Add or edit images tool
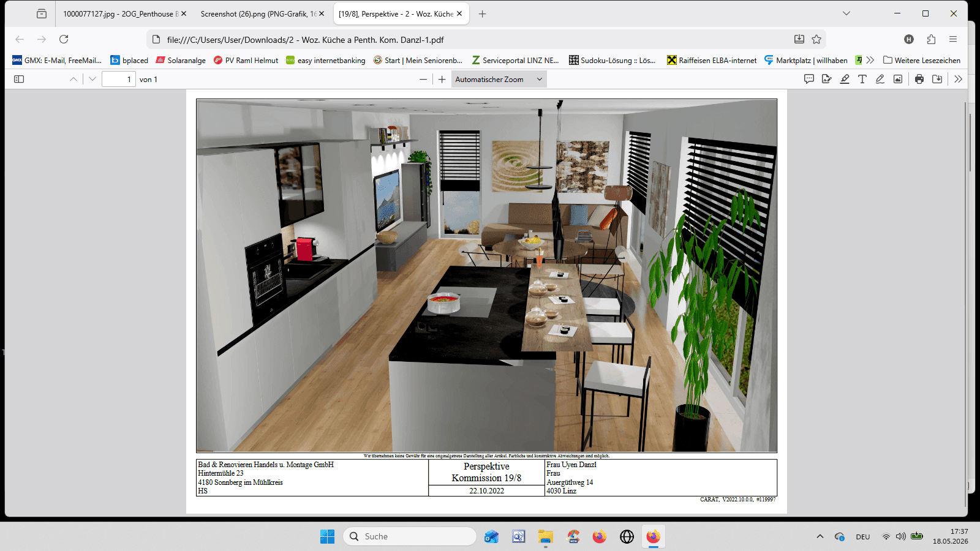Image resolution: width=980 pixels, height=551 pixels. [898, 79]
